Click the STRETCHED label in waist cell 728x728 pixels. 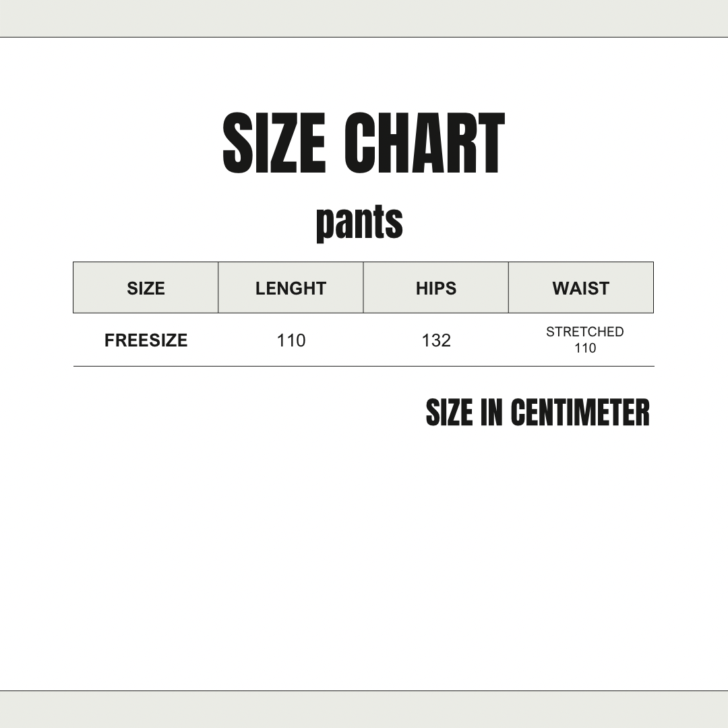coord(585,332)
